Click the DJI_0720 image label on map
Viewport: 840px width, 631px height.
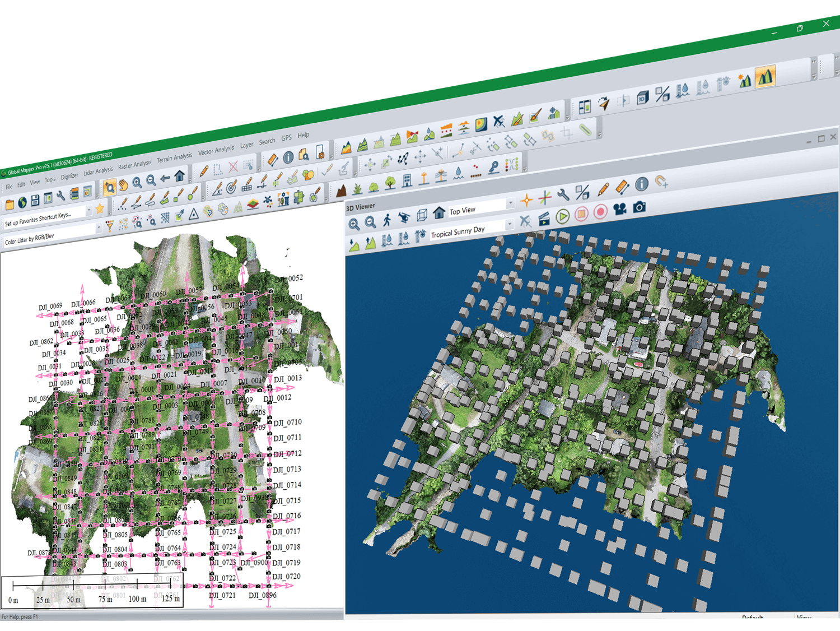click(287, 576)
